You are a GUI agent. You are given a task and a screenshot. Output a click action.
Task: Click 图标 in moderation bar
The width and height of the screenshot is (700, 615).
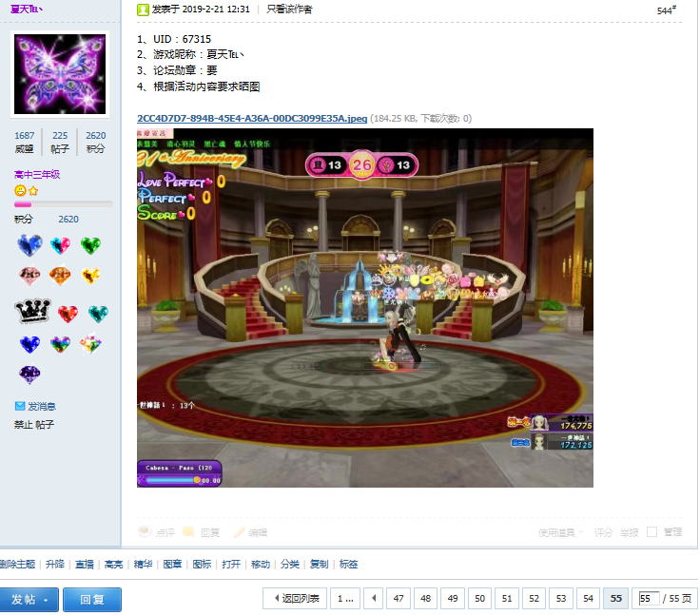point(202,564)
